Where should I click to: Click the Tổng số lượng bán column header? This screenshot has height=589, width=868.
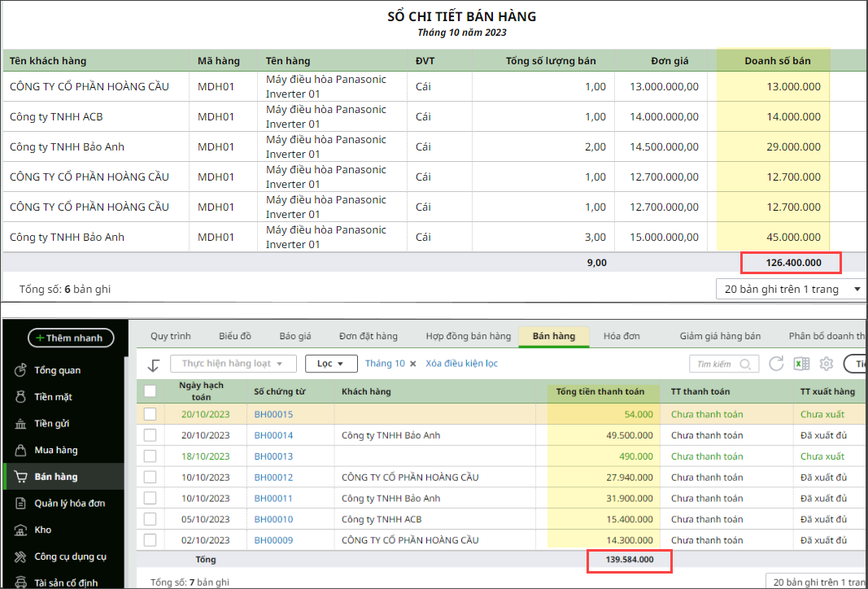[x=551, y=61]
